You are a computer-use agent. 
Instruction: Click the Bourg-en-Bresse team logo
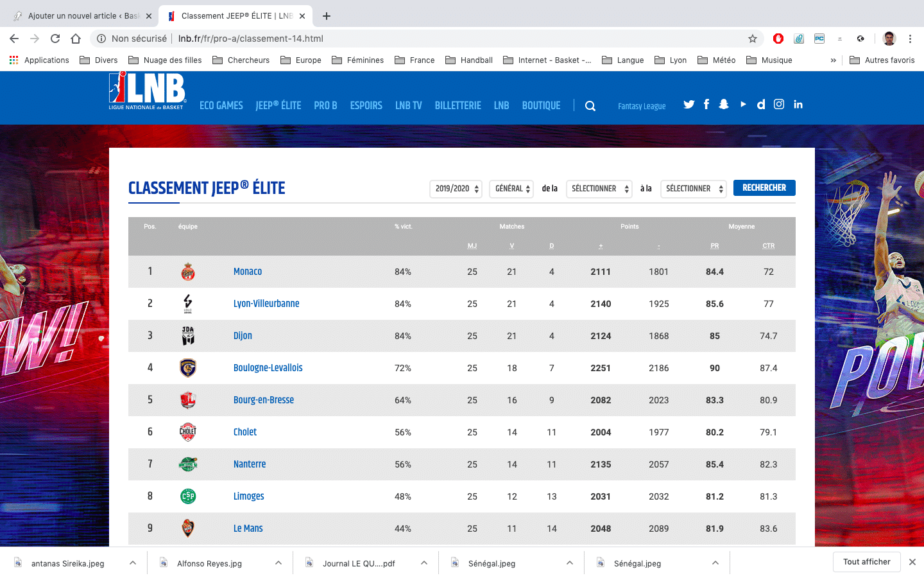(x=188, y=400)
